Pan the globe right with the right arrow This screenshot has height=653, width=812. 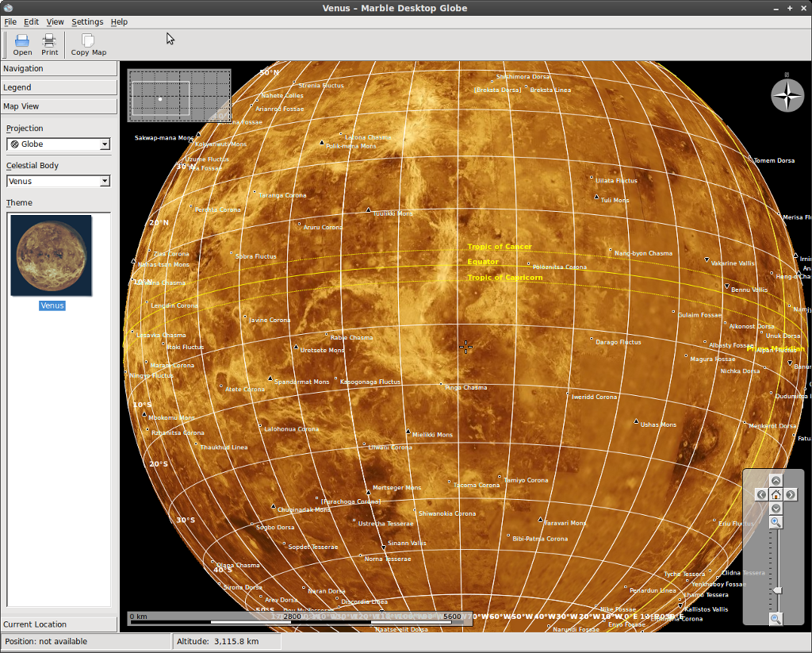pos(791,495)
